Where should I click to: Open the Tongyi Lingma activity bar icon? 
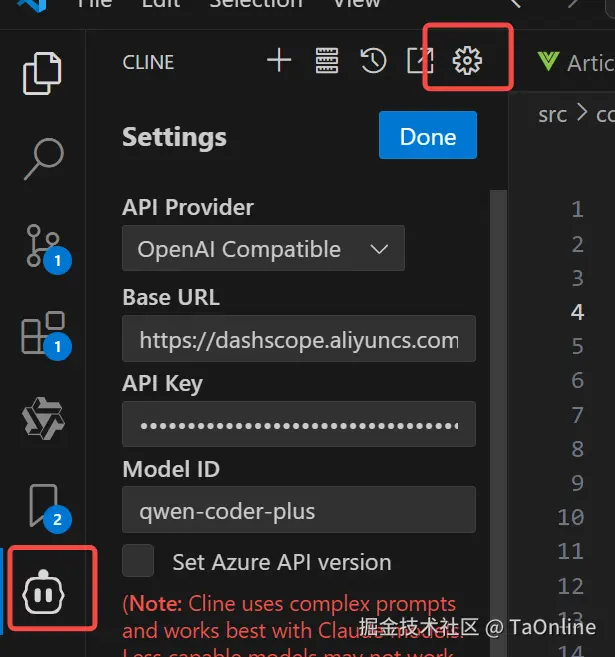(x=43, y=418)
